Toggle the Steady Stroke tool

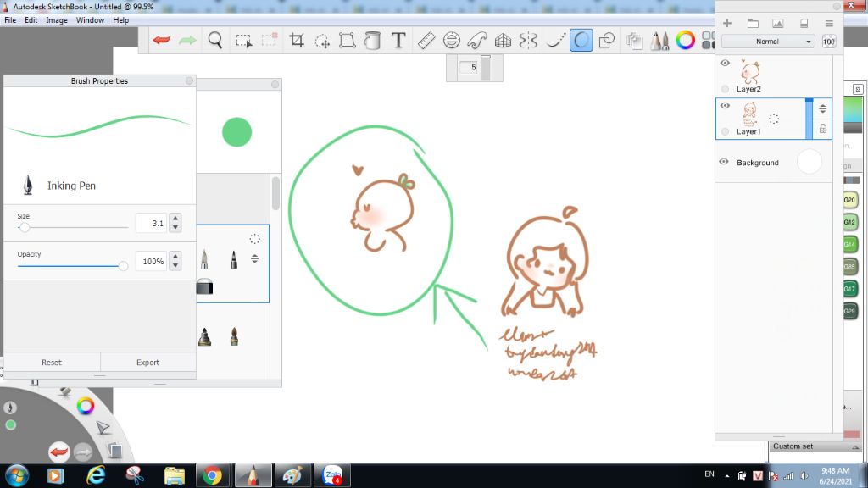pos(555,41)
